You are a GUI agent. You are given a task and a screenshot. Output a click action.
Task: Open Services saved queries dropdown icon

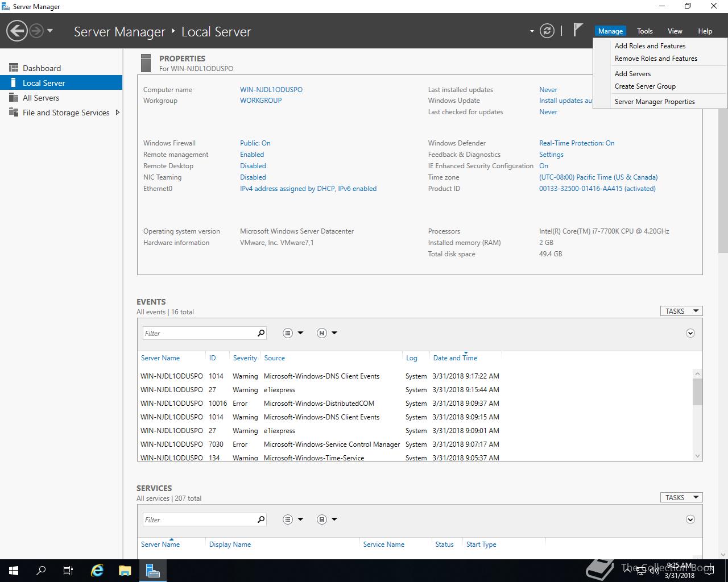tap(327, 519)
